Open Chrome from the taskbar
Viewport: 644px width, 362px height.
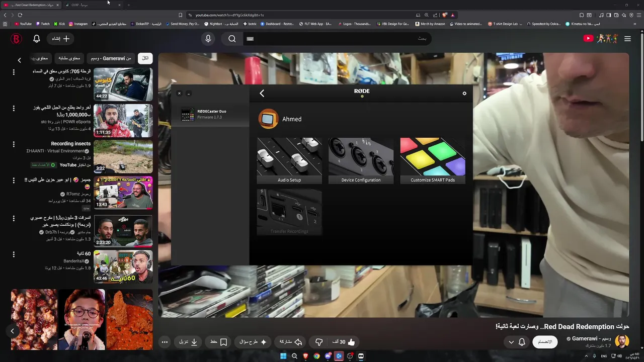316,356
